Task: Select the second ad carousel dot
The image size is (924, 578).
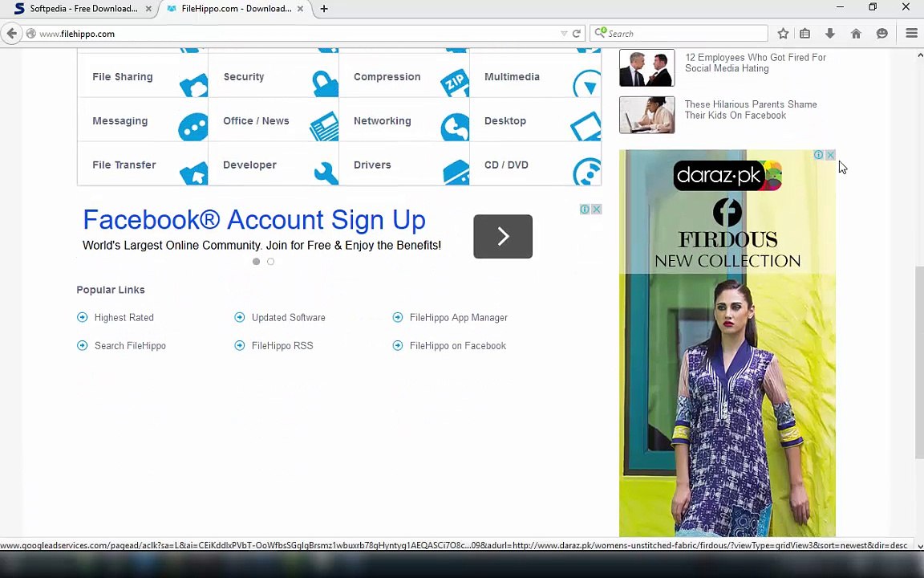Action: tap(270, 261)
